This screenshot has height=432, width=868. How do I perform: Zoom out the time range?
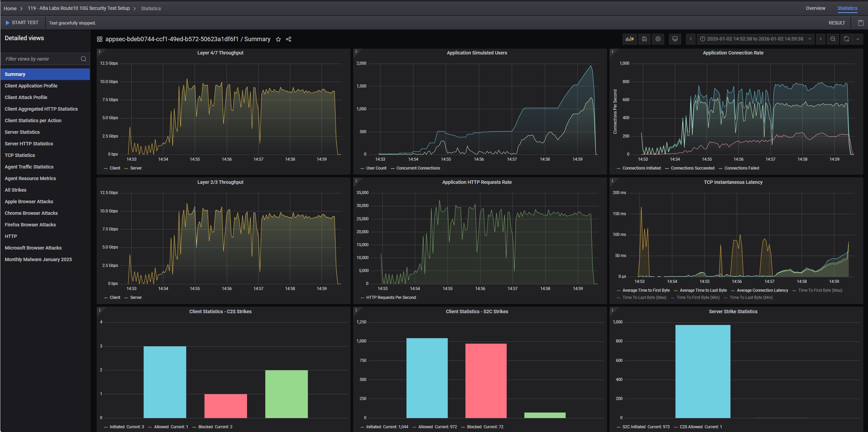pyautogui.click(x=833, y=39)
